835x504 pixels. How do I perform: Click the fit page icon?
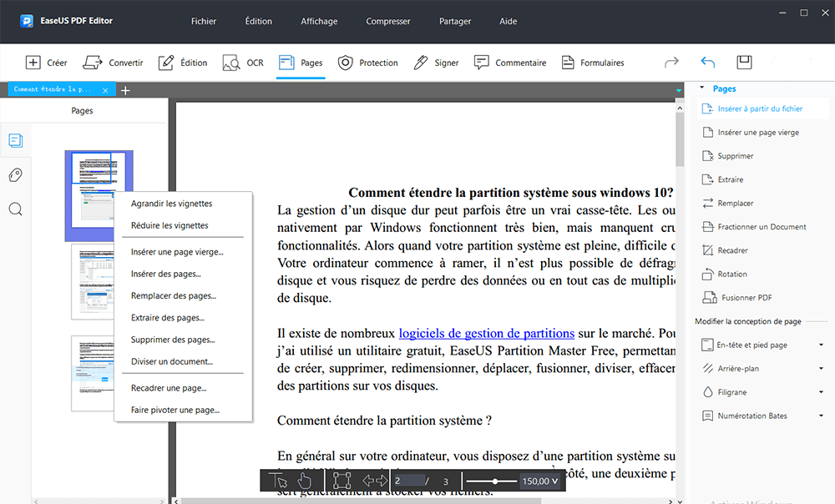click(x=342, y=481)
